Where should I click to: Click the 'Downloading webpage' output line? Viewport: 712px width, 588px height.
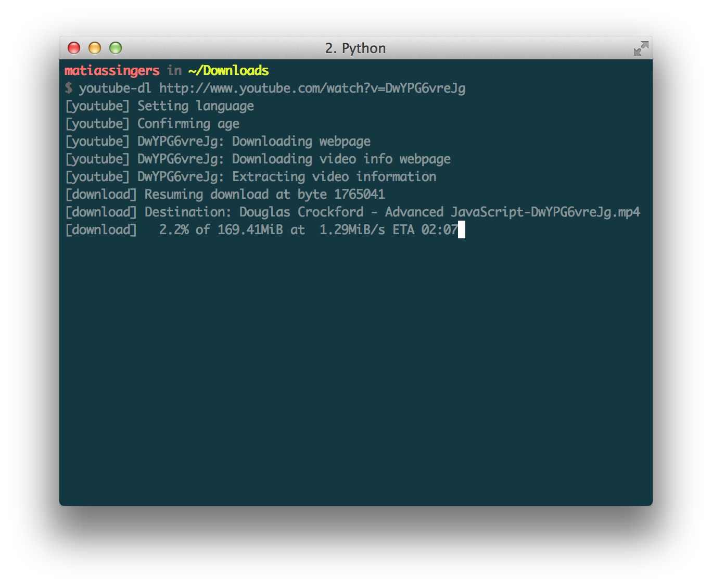click(x=218, y=142)
